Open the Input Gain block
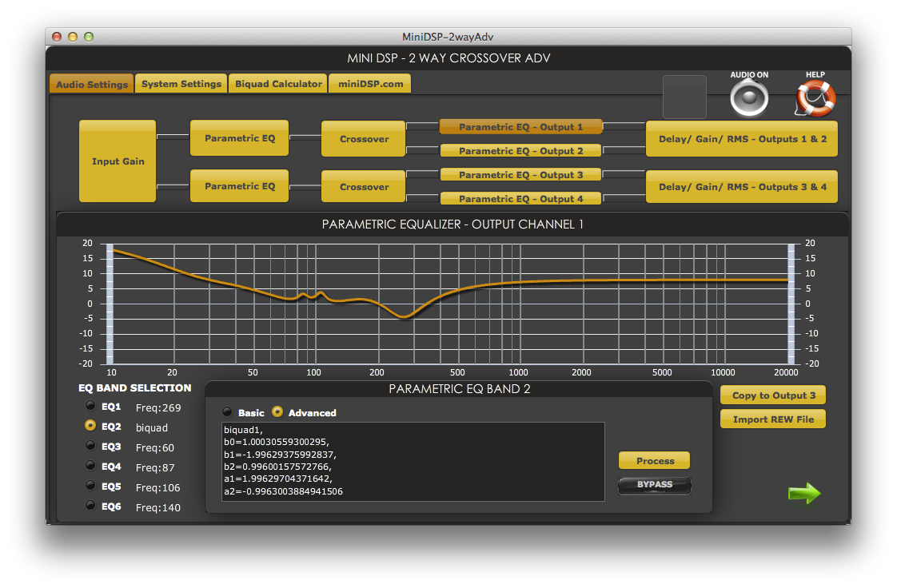 pyautogui.click(x=118, y=161)
